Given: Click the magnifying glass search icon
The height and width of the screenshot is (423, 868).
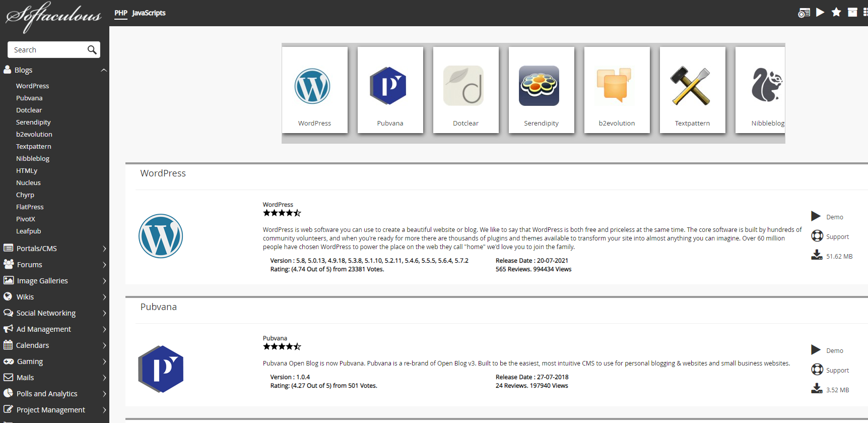Looking at the screenshot, I should tap(92, 49).
